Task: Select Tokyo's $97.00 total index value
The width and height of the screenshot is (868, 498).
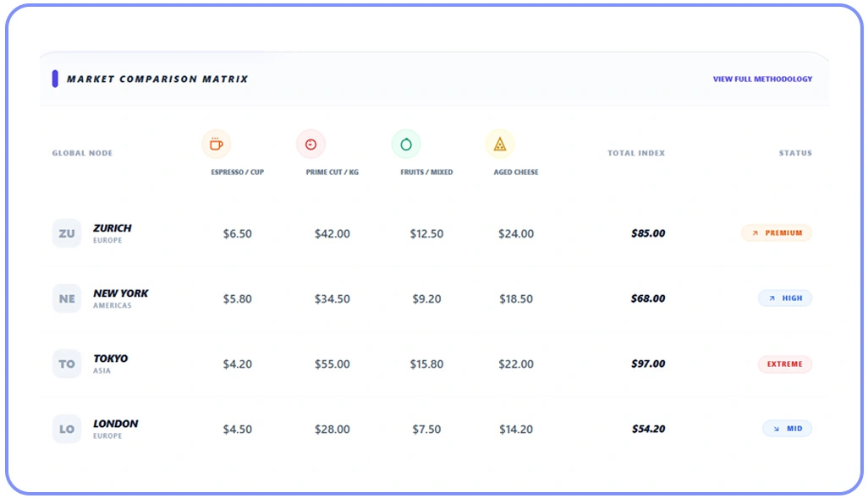Action: 650,364
